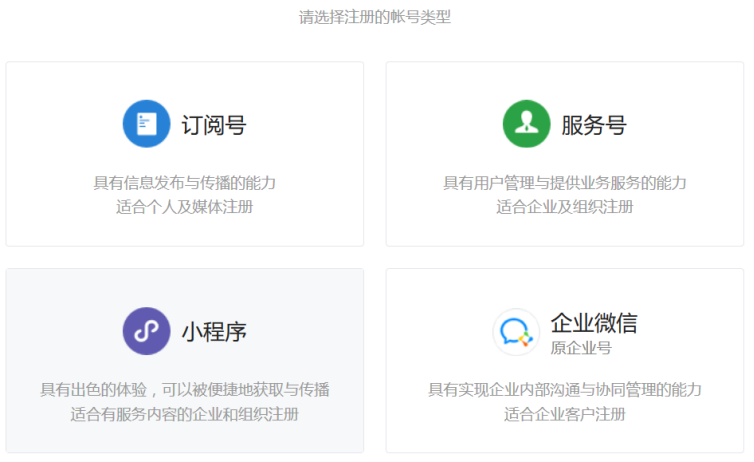Click text 适合个人及媒体注册
Image resolution: width=754 pixels, height=462 pixels.
185,207
